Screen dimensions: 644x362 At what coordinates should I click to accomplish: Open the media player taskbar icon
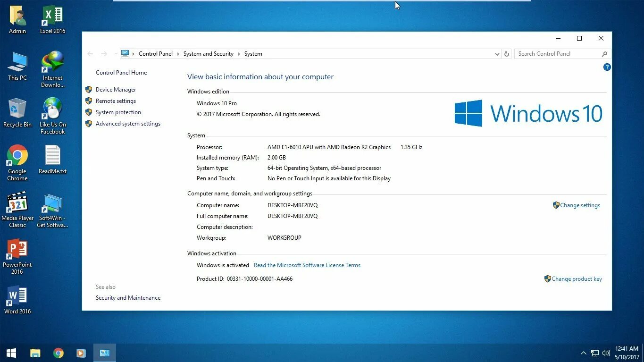tap(81, 353)
